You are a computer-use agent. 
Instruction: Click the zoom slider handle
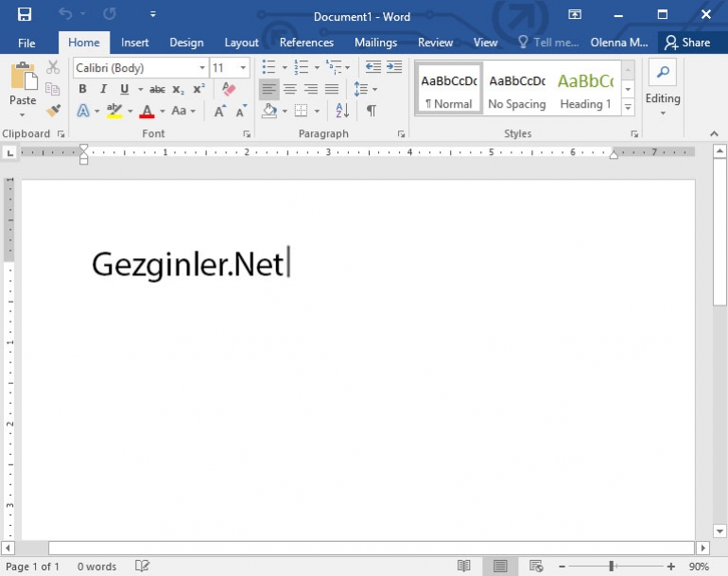[x=612, y=566]
